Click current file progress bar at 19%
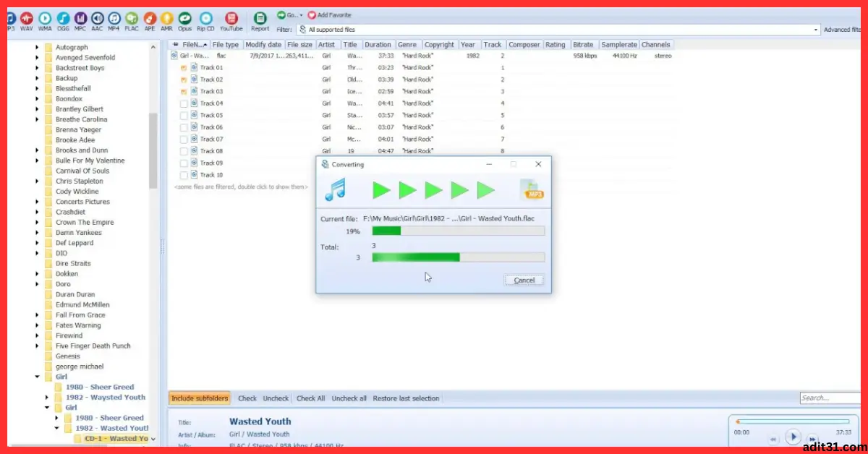The height and width of the screenshot is (454, 868). click(458, 231)
